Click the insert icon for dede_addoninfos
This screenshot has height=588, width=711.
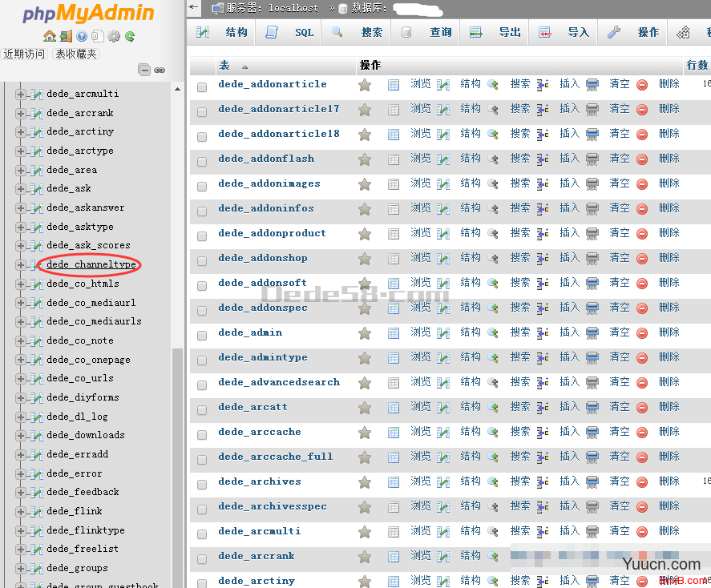coord(543,209)
